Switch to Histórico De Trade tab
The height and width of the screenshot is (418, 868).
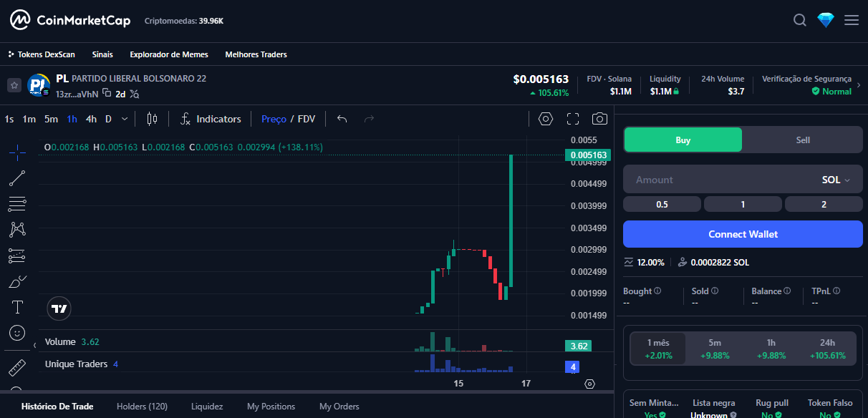[57, 406]
